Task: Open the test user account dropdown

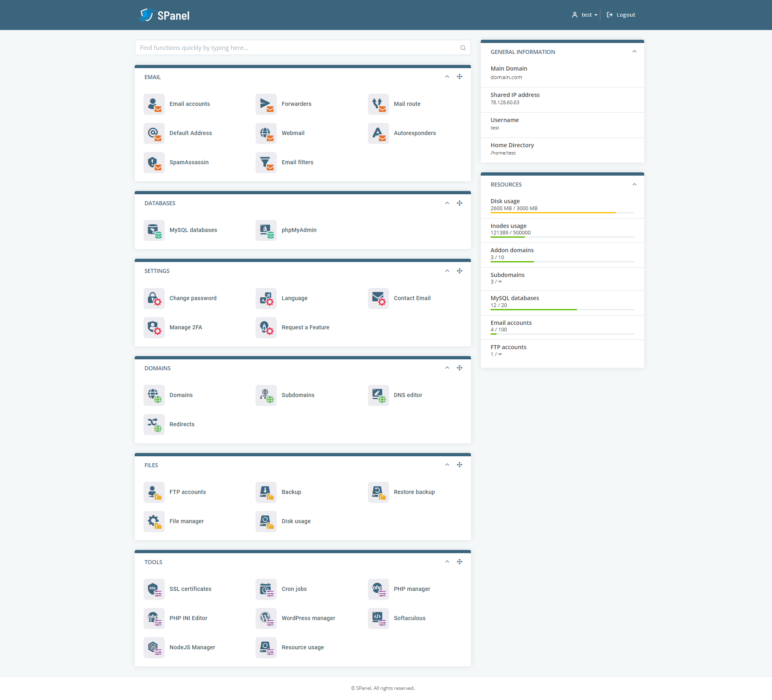Action: (x=585, y=15)
